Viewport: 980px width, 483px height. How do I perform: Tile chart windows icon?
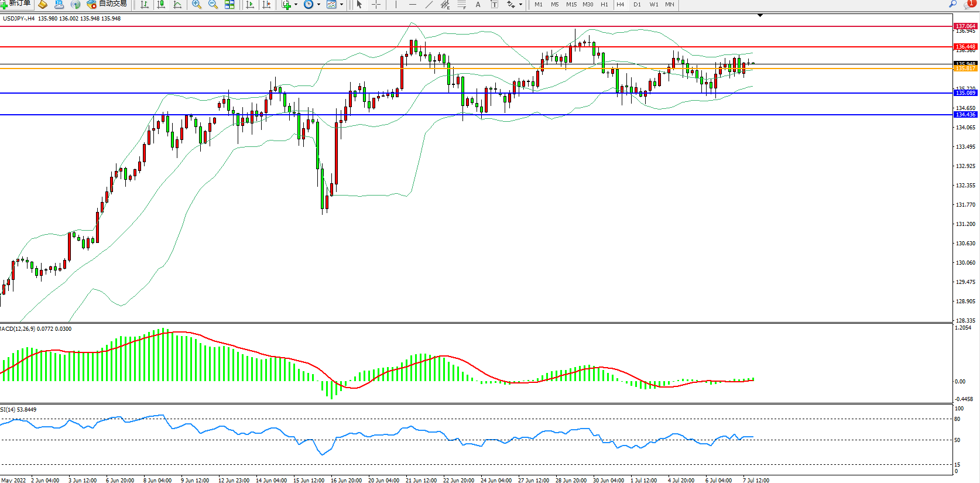tap(229, 5)
